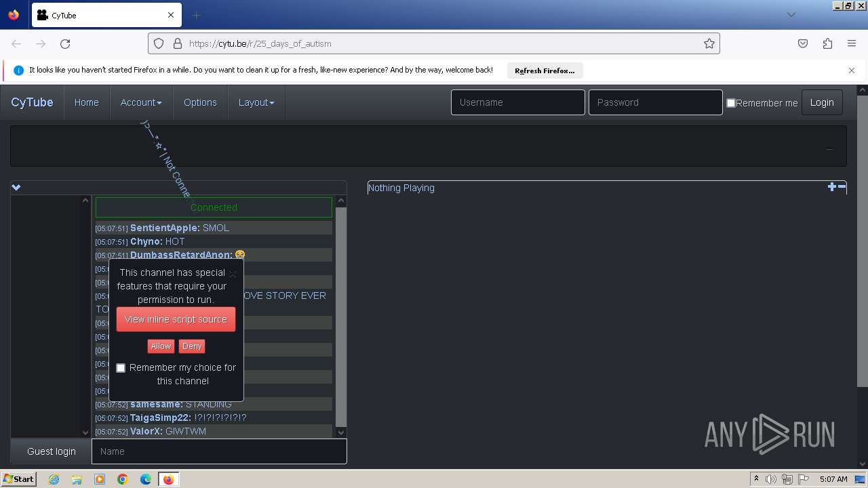The image size is (868, 488).
Task: Enlarge the video with plus icon
Action: point(832,187)
